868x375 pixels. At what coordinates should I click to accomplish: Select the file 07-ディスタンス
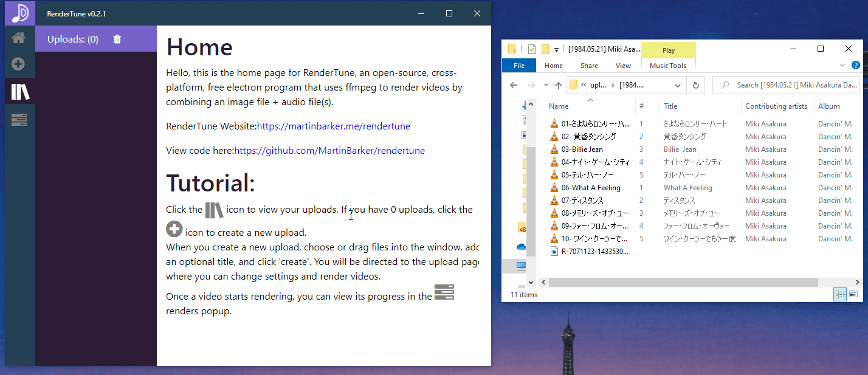click(x=582, y=201)
